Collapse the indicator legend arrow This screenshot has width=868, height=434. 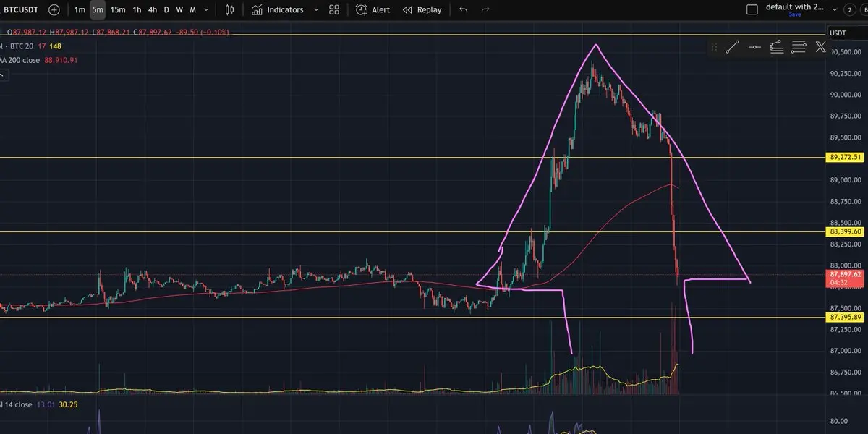tap(3, 74)
